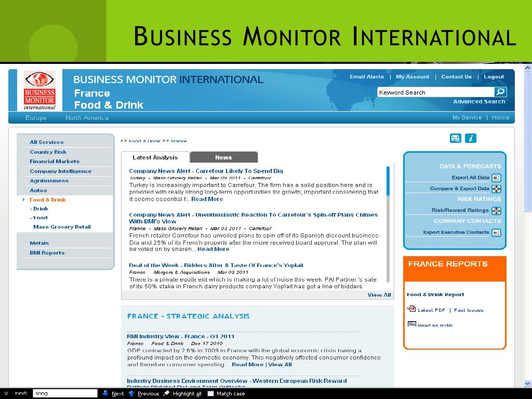
Task: Click the Previous find arrow icon
Action: [131, 393]
